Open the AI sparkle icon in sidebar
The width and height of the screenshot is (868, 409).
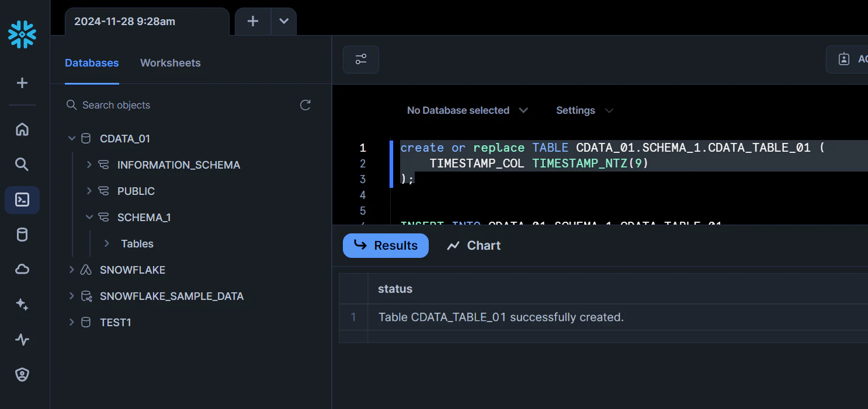point(22,304)
